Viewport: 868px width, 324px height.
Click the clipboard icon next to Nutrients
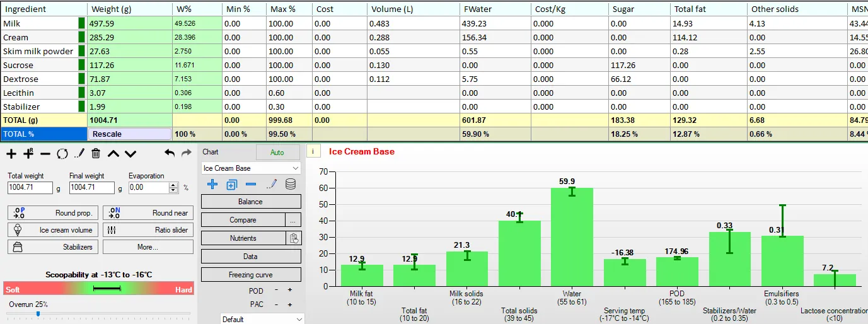[x=294, y=238]
